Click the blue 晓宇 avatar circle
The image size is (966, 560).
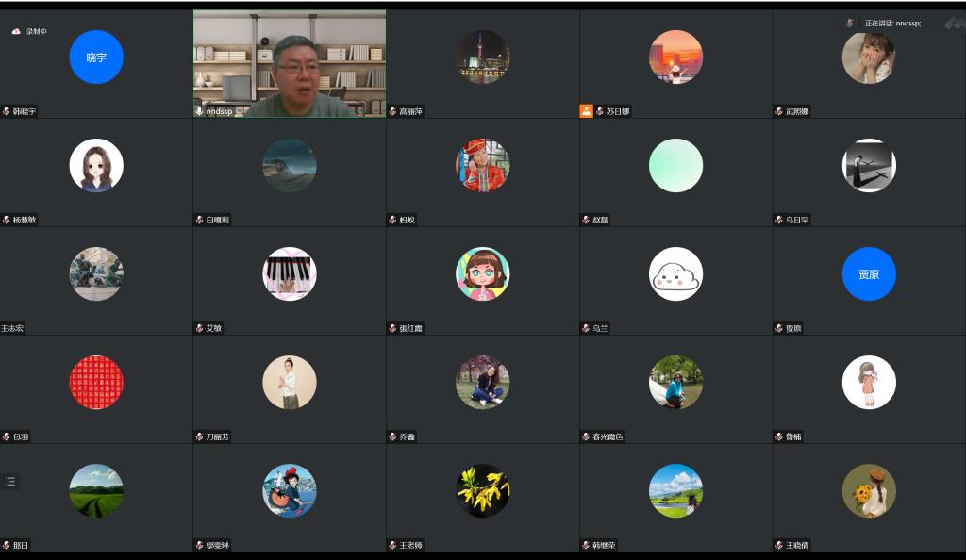[x=96, y=58]
